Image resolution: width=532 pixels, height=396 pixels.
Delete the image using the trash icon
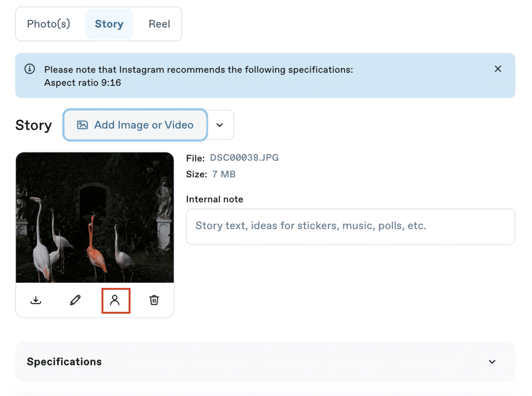coord(154,300)
